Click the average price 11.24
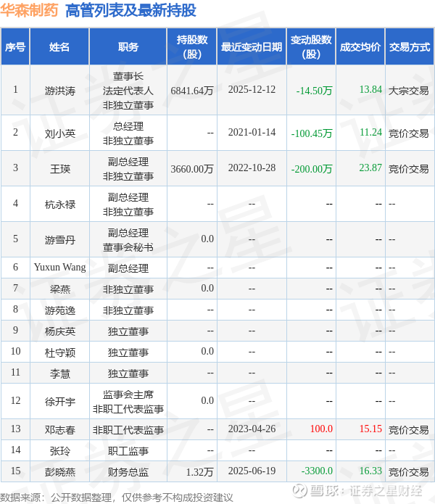The height and width of the screenshot is (504, 435). (x=370, y=132)
